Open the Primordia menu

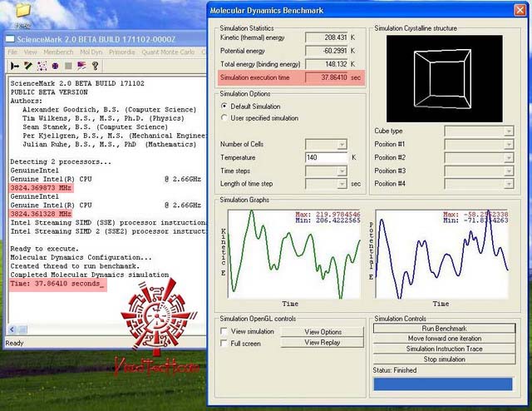click(x=122, y=52)
